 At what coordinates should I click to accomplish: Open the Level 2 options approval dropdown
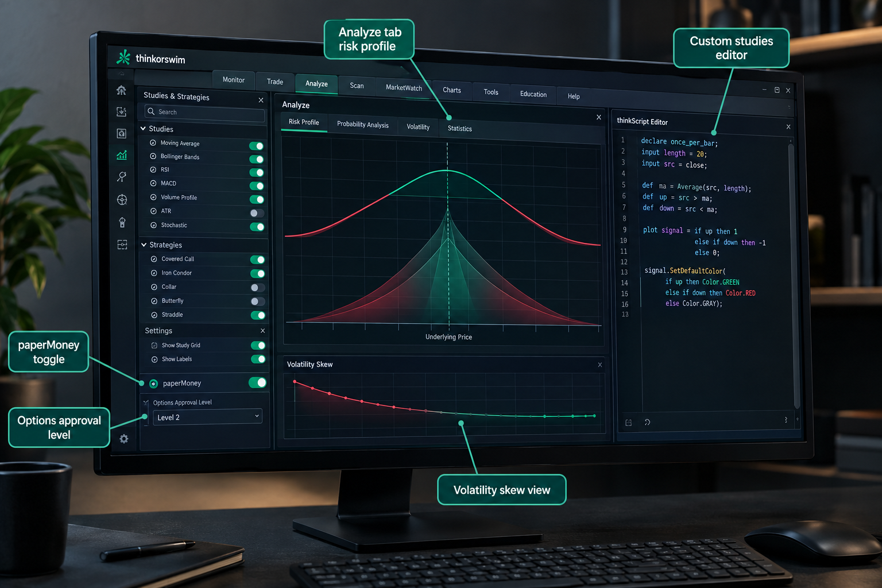point(207,417)
